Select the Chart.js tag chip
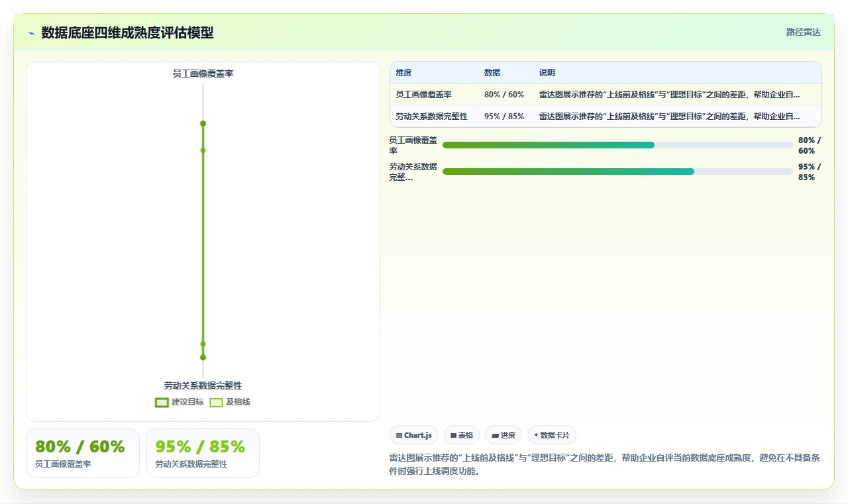This screenshot has width=848, height=504. (x=414, y=435)
